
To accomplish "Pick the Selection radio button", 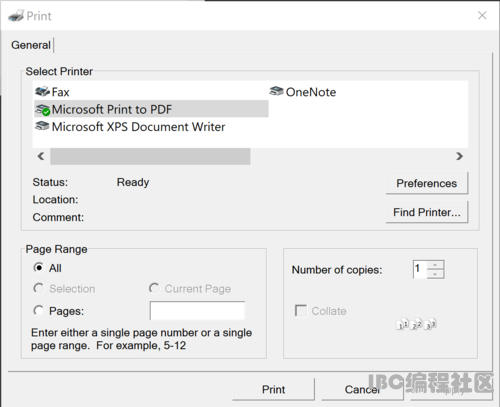I will tap(39, 288).
